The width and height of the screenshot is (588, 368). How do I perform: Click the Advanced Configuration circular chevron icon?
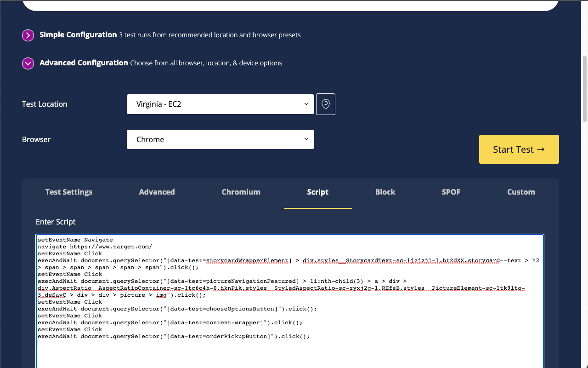click(x=28, y=63)
